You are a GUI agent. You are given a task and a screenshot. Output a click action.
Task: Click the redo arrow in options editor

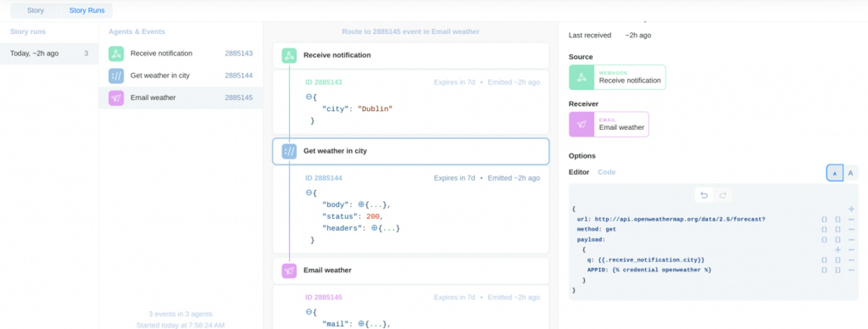(723, 195)
